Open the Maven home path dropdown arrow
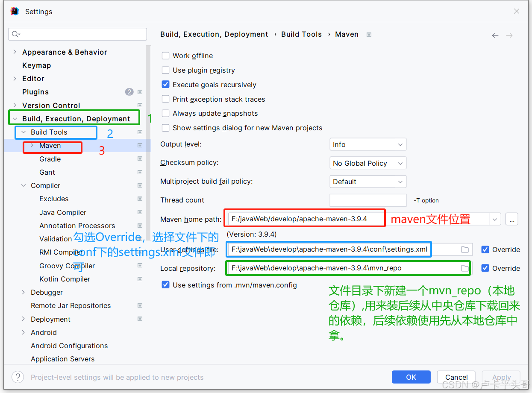This screenshot has width=532, height=393. point(495,220)
